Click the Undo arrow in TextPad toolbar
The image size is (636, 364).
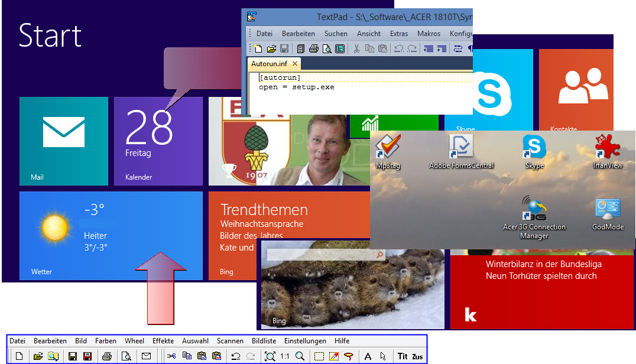[399, 49]
